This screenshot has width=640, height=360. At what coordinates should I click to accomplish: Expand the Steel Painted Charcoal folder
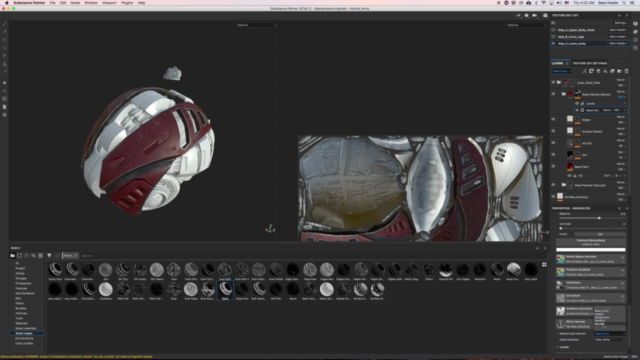click(x=564, y=185)
